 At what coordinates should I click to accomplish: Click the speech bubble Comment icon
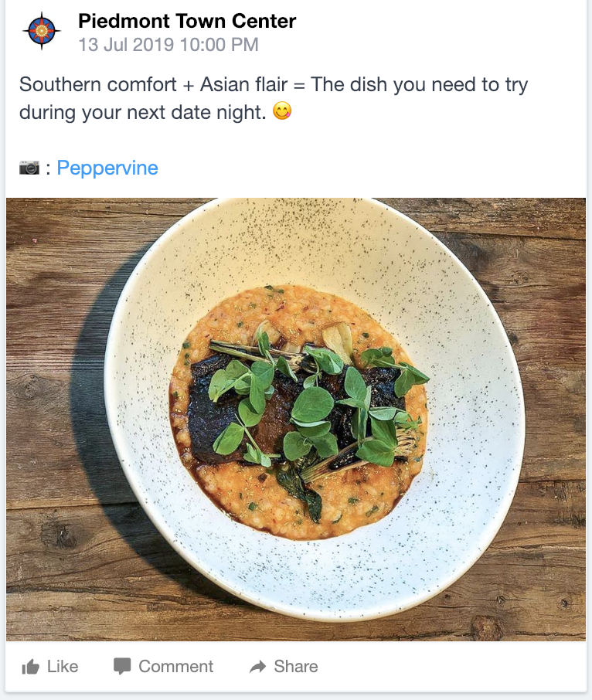[122, 667]
